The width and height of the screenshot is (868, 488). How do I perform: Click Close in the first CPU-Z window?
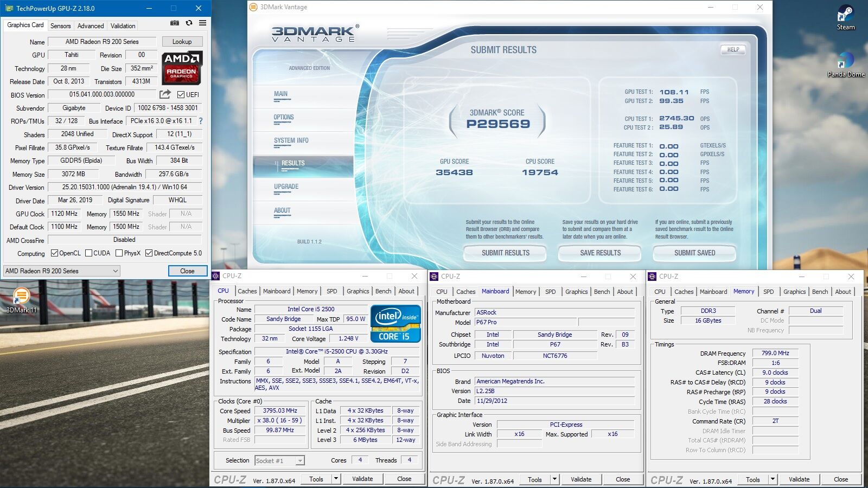(x=404, y=479)
